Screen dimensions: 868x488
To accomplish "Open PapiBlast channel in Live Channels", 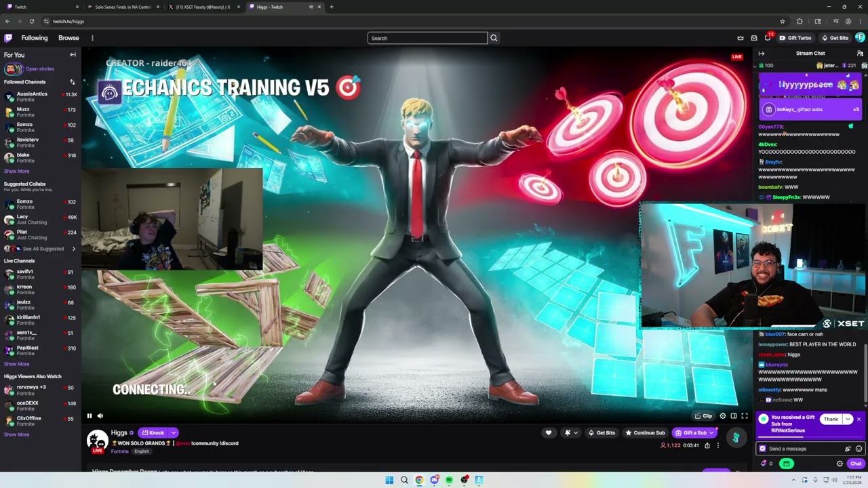I will click(x=41, y=350).
